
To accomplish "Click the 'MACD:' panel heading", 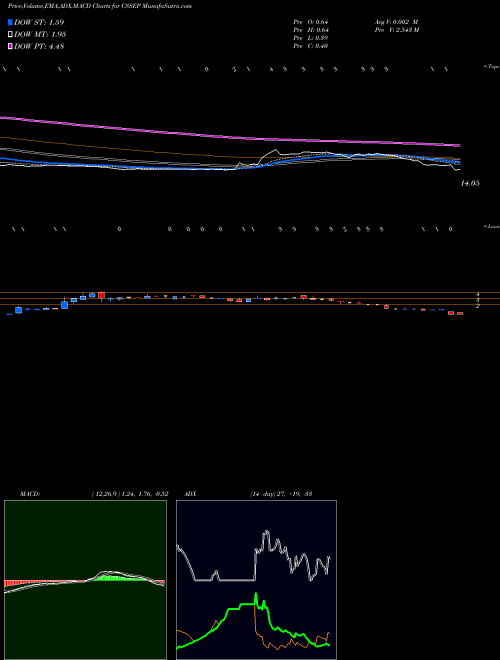I will tap(30, 494).
